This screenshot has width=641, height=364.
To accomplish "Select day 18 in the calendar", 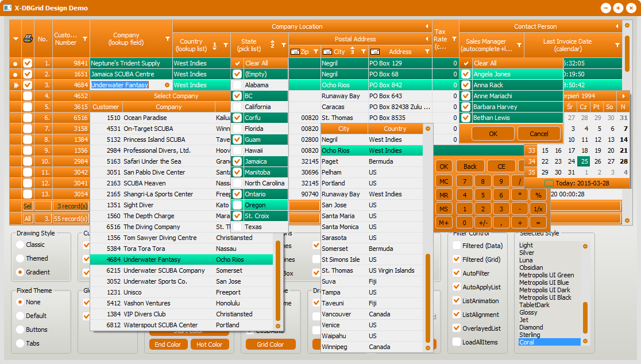I will 584,151.
